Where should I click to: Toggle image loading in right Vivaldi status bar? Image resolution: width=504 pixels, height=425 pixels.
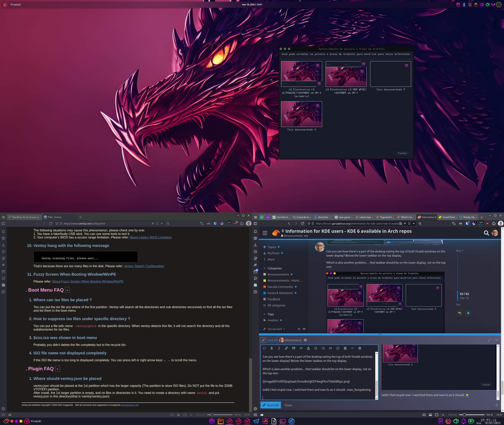[430, 415]
